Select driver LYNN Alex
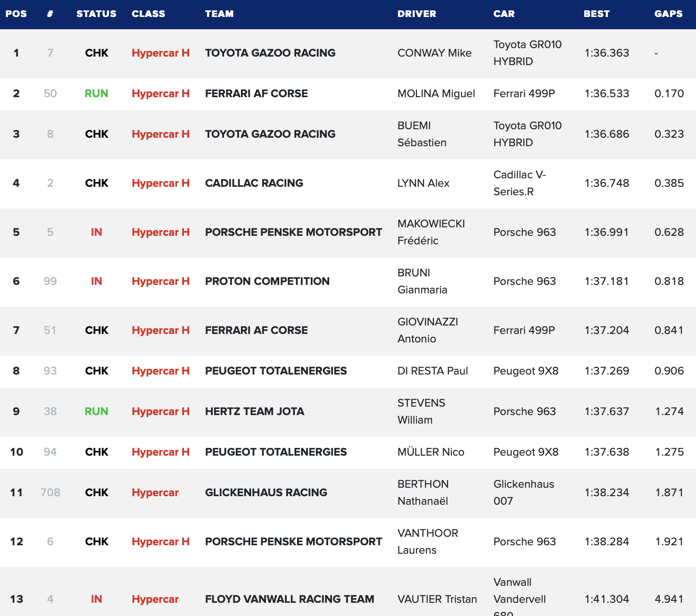696x616 pixels. 423,183
